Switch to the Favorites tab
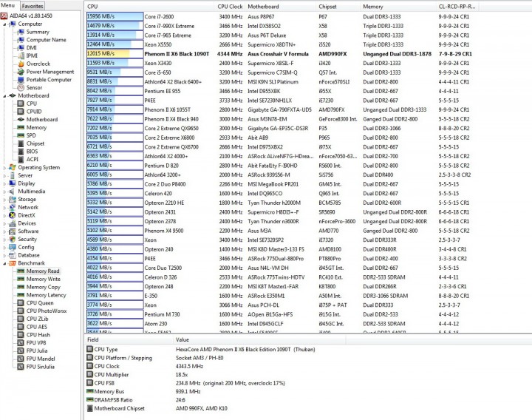 pos(33,6)
